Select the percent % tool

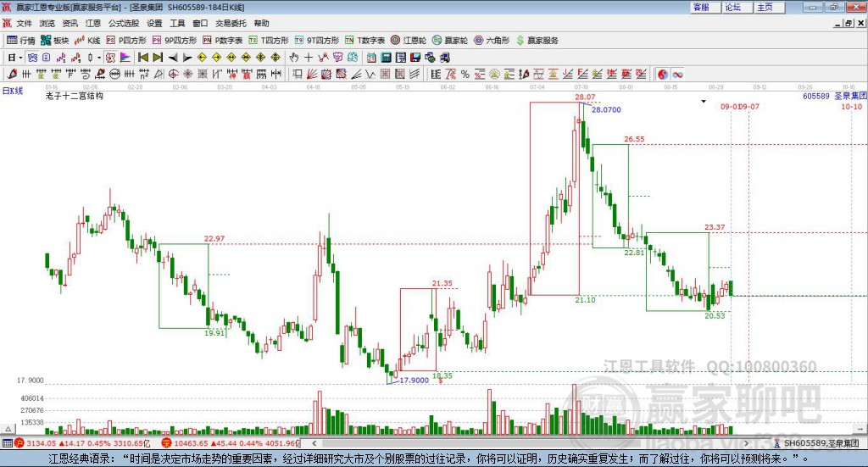pyautogui.click(x=465, y=74)
